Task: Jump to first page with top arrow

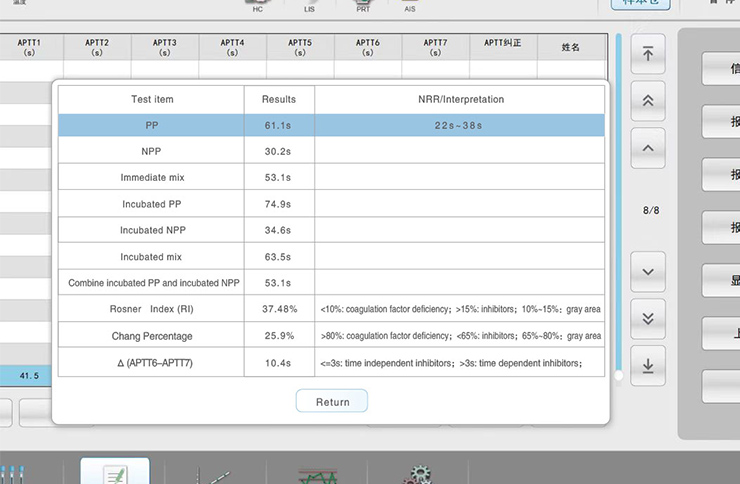Action: tap(648, 54)
